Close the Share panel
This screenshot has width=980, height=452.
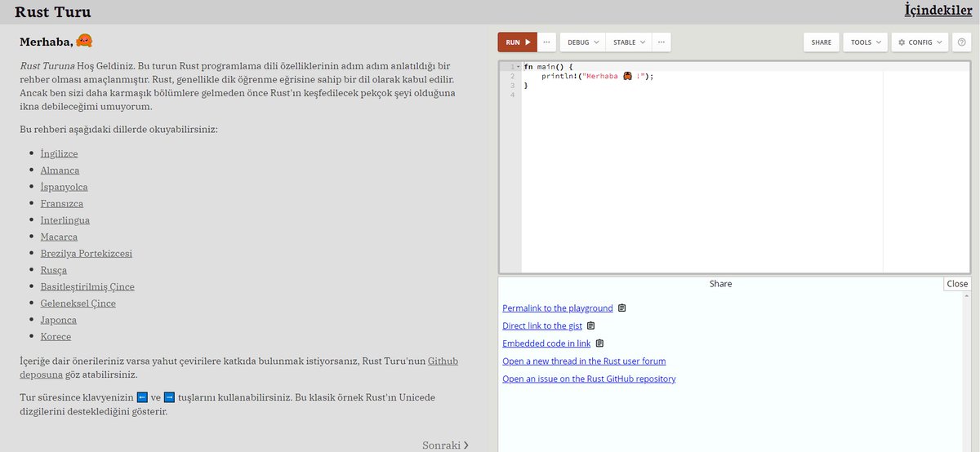[957, 284]
